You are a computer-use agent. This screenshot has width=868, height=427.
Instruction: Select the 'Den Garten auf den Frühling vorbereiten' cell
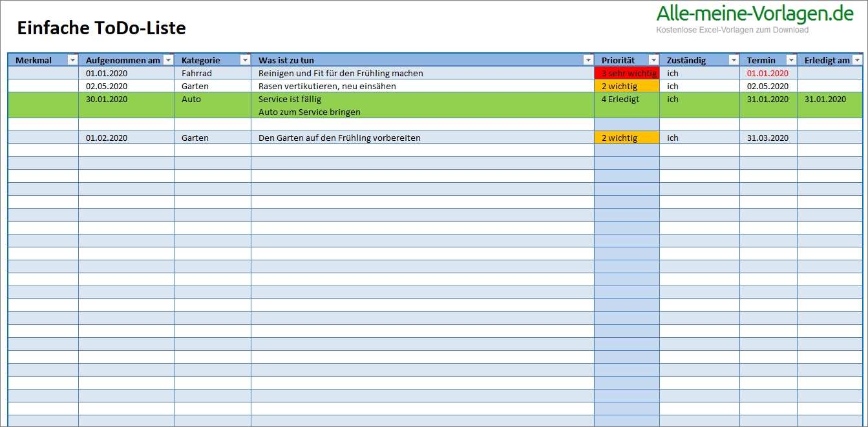pyautogui.click(x=339, y=138)
